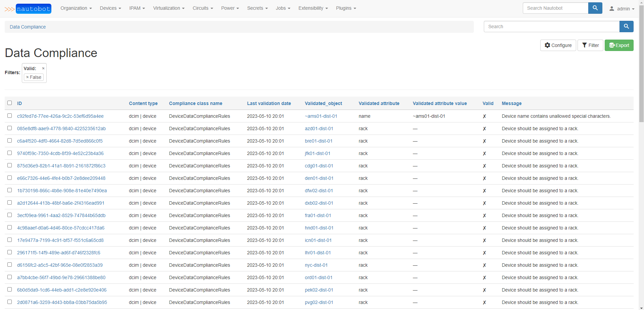Open the Devices menu
Viewport: 644px width, 310px height.
pos(110,8)
